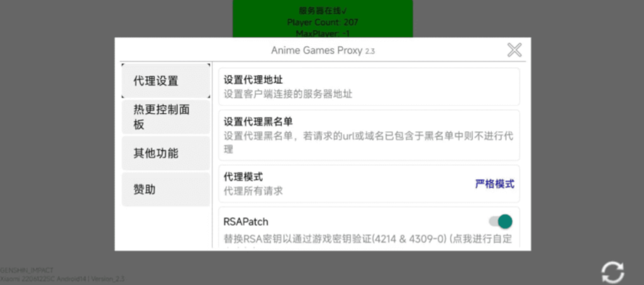Click the refresh icon in bottom-right corner

click(613, 272)
